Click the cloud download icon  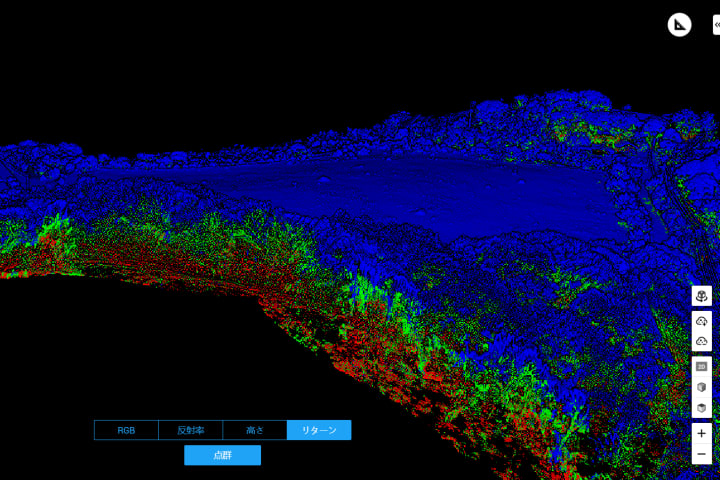[x=702, y=320]
